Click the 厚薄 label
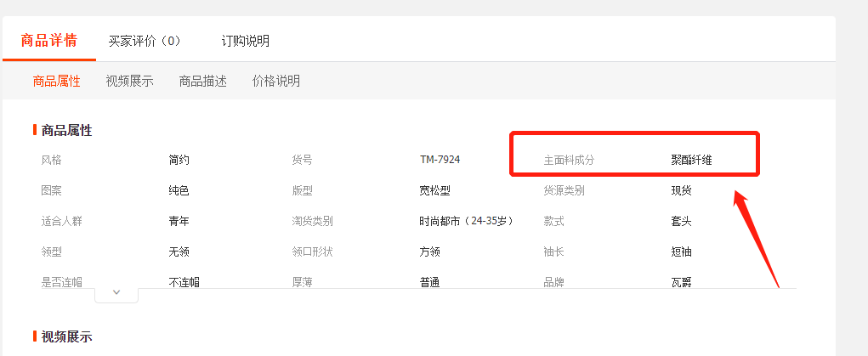Image resolution: width=868 pixels, height=356 pixels. click(x=303, y=282)
